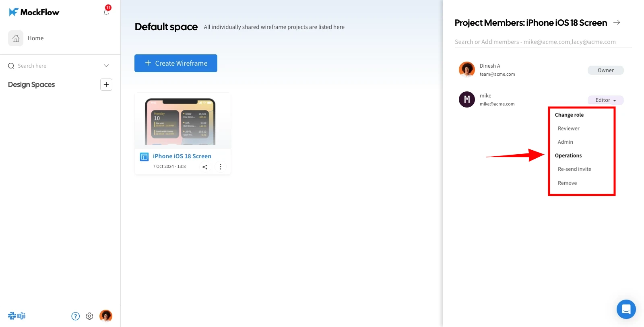Open more options for iPhone iOS 18 Screen
The width and height of the screenshot is (644, 327).
[x=221, y=167]
